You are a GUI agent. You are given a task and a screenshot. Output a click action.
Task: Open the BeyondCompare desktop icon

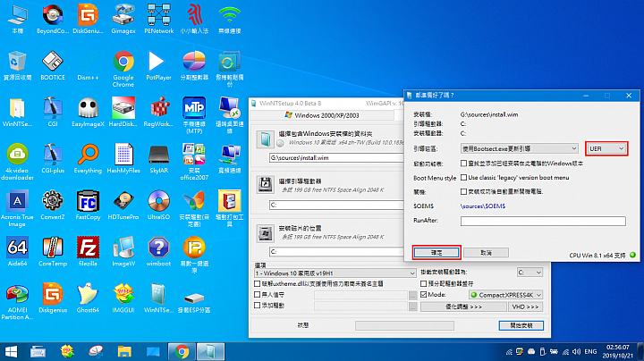[53, 20]
